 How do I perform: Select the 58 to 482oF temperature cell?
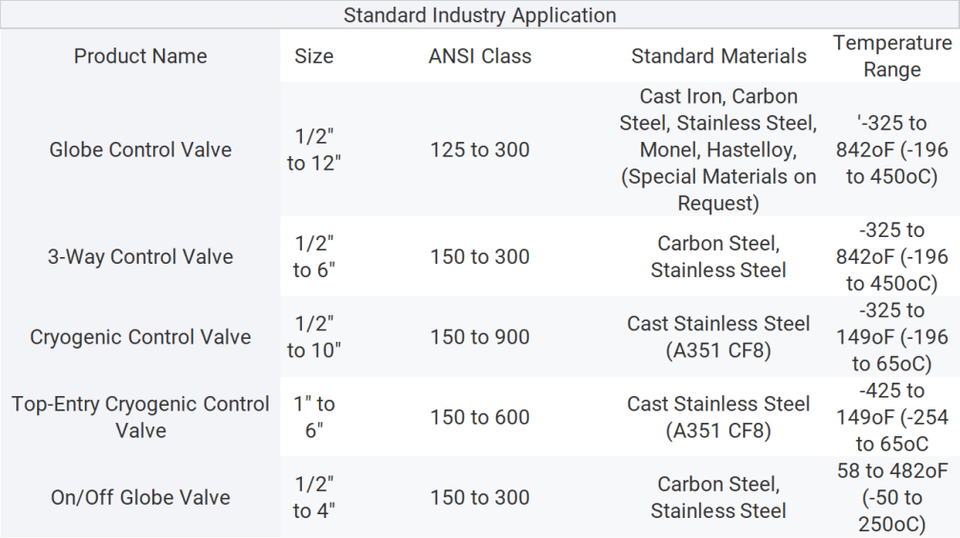[892, 497]
